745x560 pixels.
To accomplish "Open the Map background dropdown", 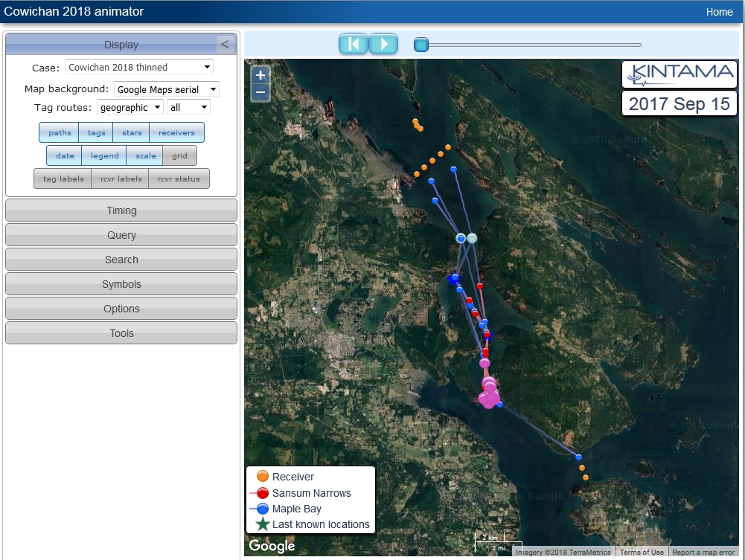I will pos(167,90).
